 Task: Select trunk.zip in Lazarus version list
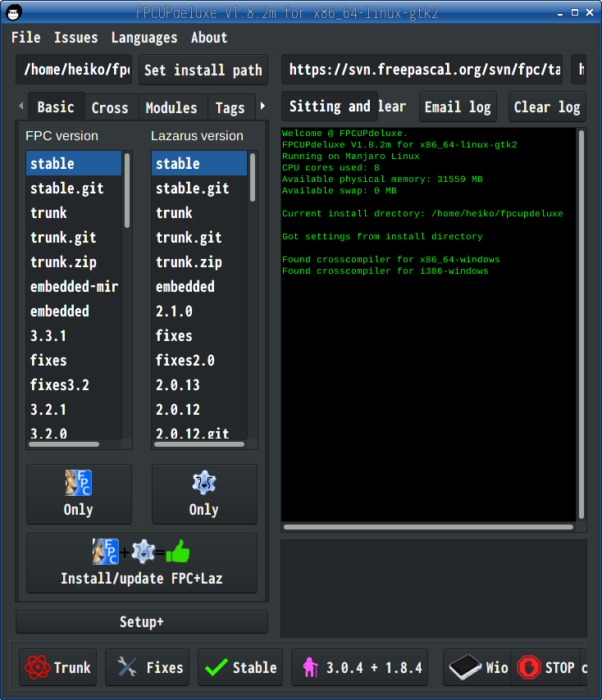[199, 261]
